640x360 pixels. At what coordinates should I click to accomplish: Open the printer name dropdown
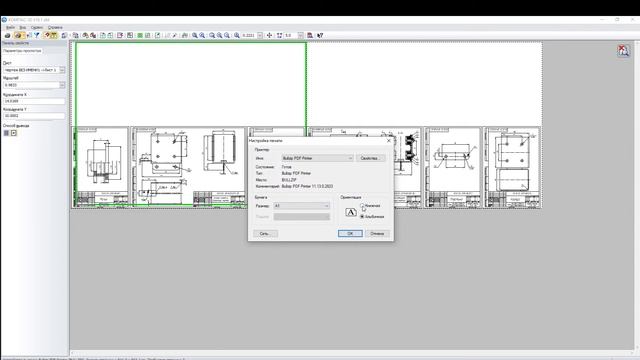317,158
